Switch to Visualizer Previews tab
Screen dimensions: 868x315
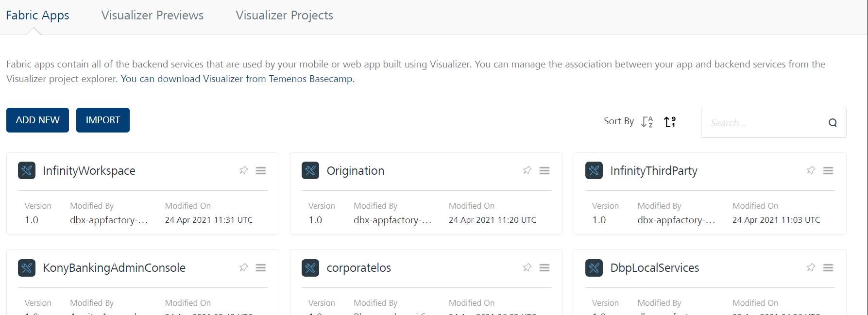(153, 16)
